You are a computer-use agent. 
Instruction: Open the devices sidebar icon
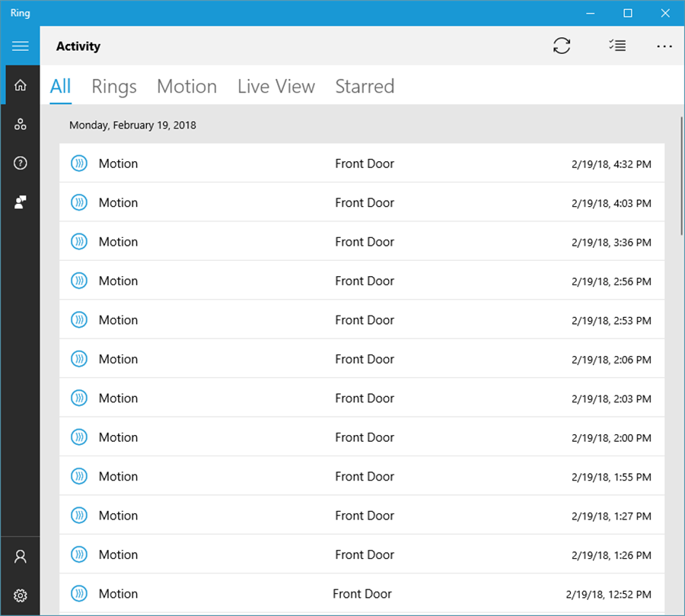point(21,125)
